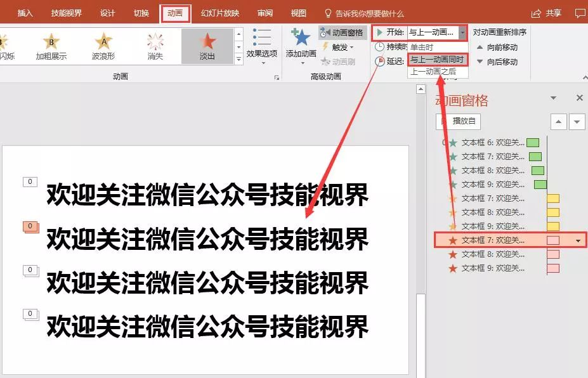Move animation up with pane's up arrow
The image size is (588, 378).
[558, 122]
